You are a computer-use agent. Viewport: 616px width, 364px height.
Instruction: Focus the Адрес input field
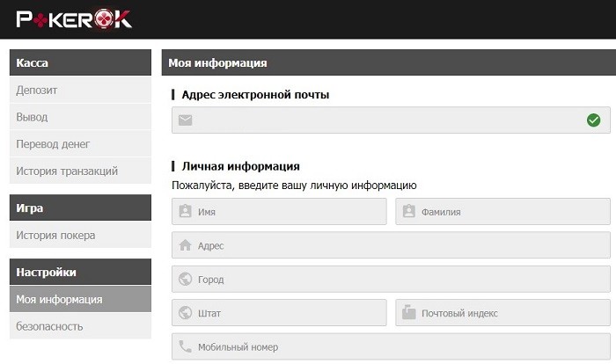(x=391, y=245)
